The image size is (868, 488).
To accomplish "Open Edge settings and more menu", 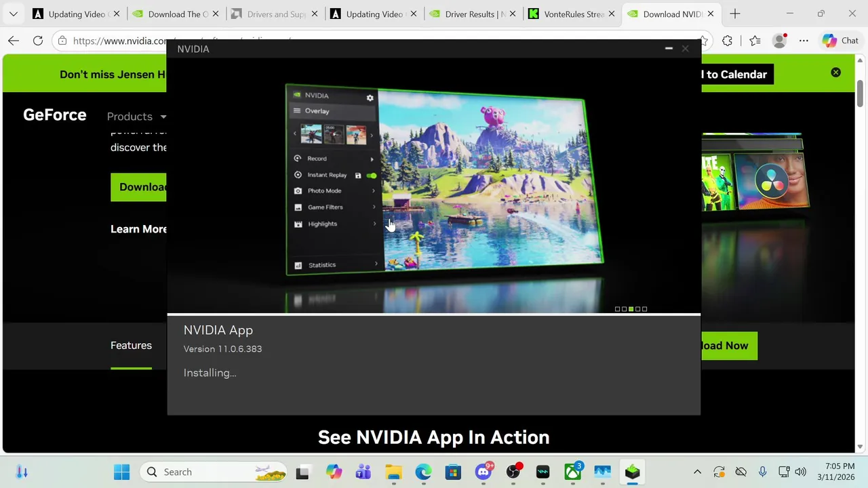I will coord(804,41).
